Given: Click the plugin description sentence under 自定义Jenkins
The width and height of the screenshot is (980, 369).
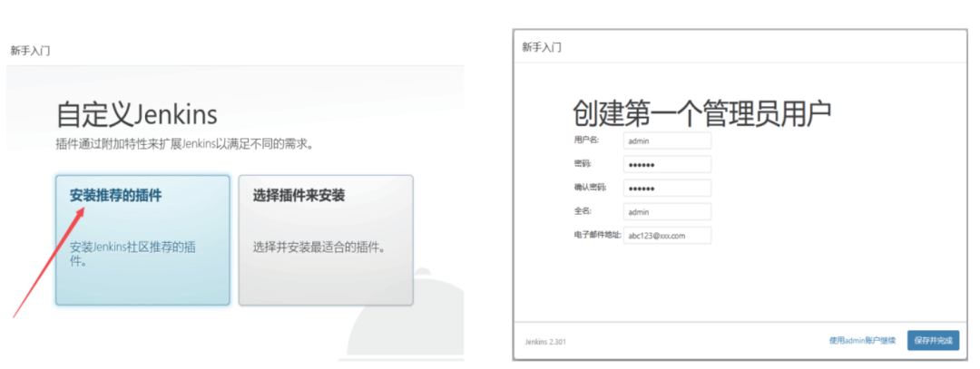Looking at the screenshot, I should pos(184,145).
